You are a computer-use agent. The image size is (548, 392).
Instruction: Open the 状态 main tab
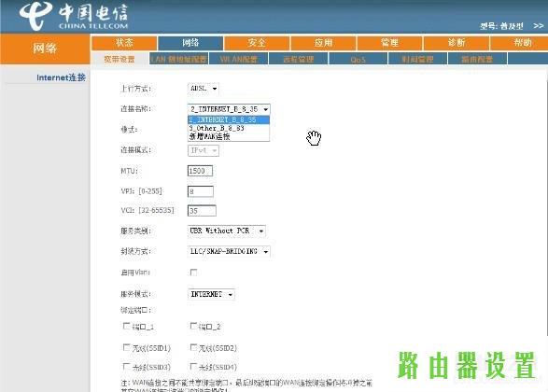124,43
